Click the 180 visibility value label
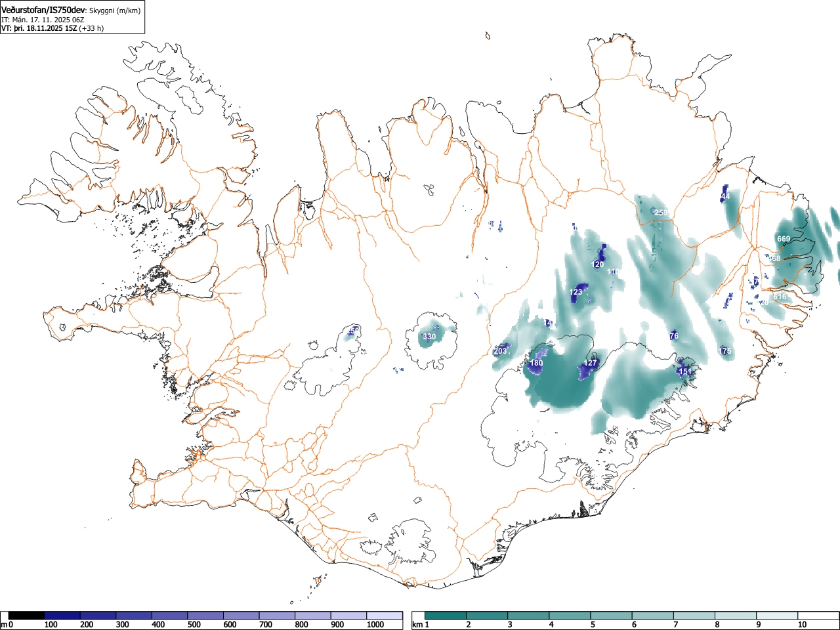 click(x=536, y=363)
